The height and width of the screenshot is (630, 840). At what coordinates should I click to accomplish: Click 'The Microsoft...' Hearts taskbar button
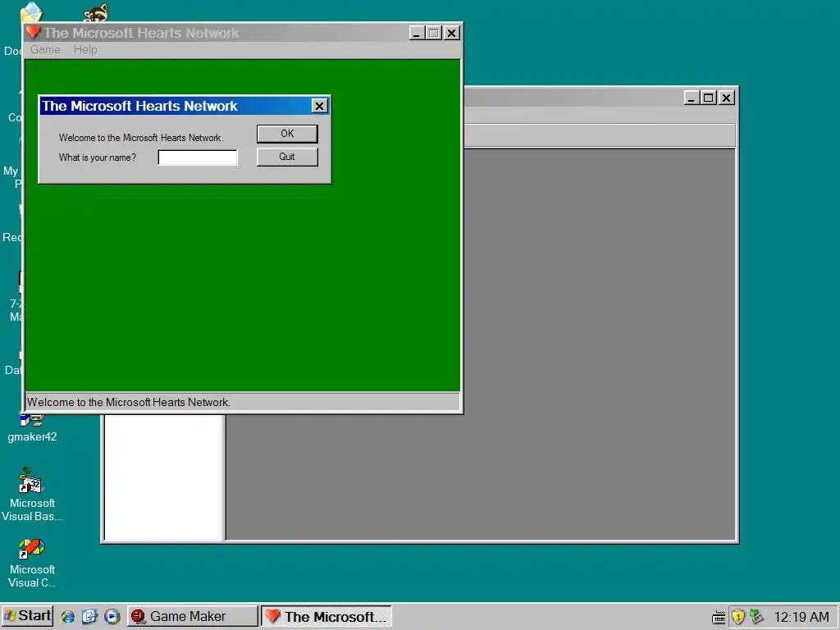click(x=326, y=617)
